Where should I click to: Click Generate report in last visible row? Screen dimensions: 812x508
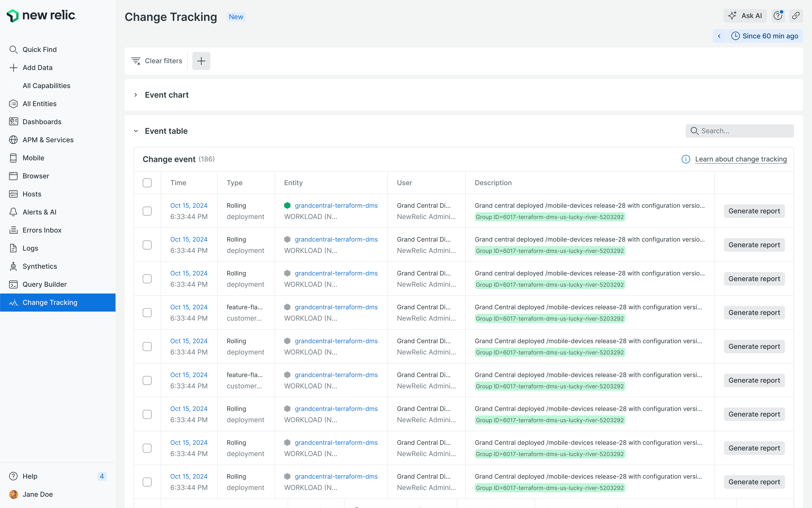click(754, 482)
